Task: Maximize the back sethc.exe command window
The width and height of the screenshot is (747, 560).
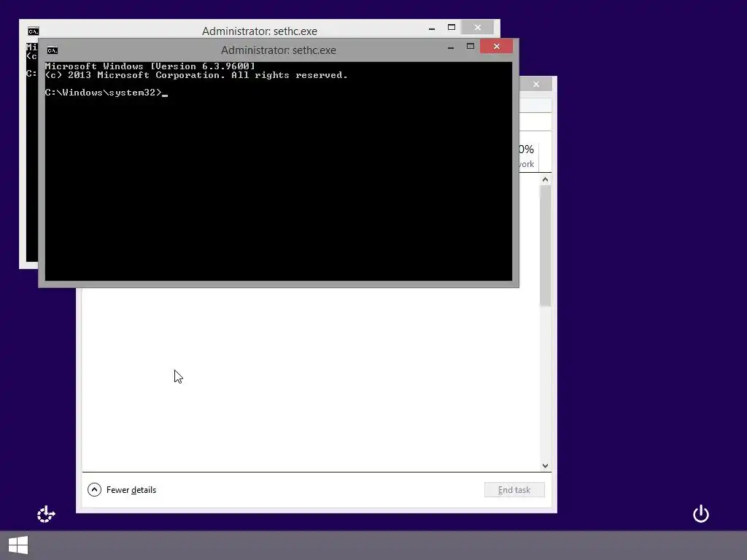Action: tap(451, 27)
